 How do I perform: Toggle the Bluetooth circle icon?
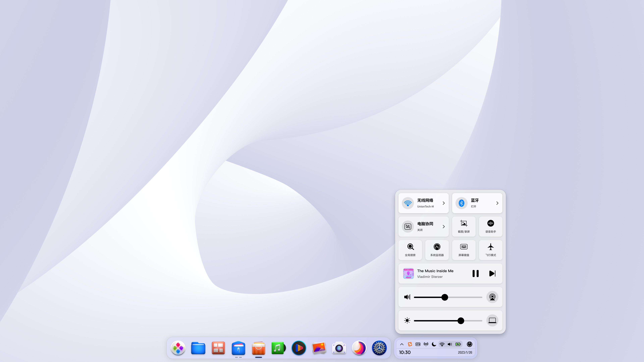point(462,203)
